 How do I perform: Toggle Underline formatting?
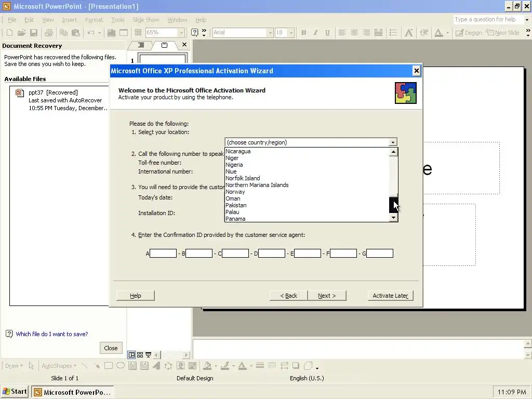point(327,33)
